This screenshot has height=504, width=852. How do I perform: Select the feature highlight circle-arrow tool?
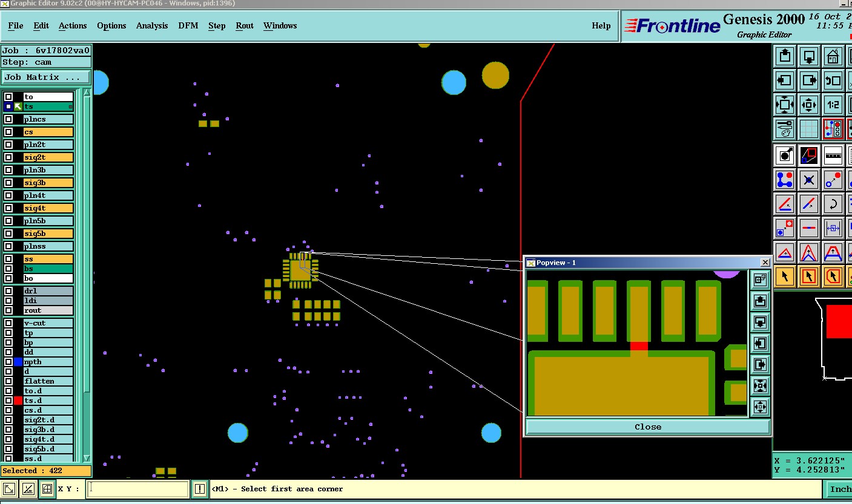(785, 155)
